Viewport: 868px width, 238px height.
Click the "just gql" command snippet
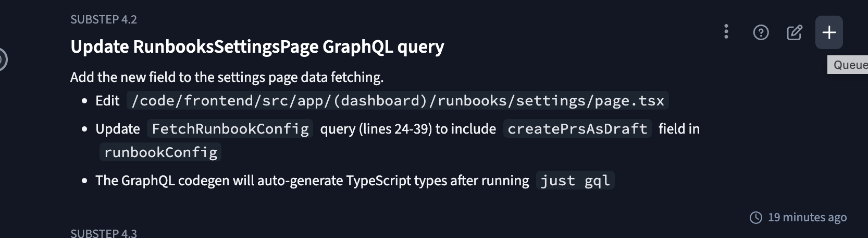[575, 181]
